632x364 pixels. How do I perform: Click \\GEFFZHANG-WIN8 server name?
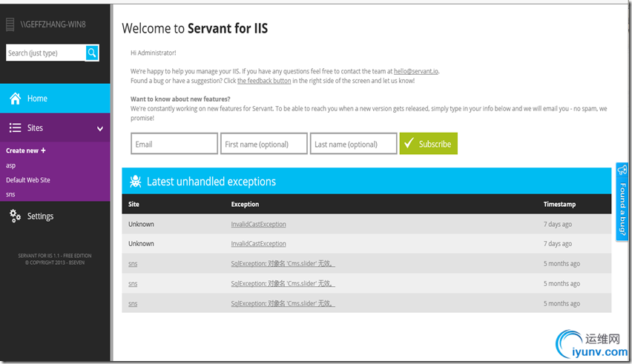[53, 24]
